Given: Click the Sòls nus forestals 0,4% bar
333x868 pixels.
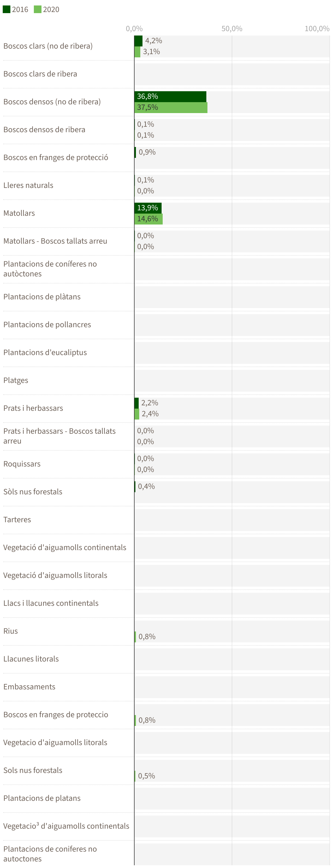Looking at the screenshot, I should (x=135, y=486).
